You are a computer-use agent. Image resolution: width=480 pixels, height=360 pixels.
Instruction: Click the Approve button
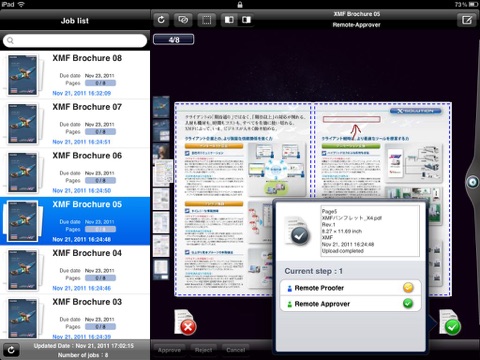point(169,350)
